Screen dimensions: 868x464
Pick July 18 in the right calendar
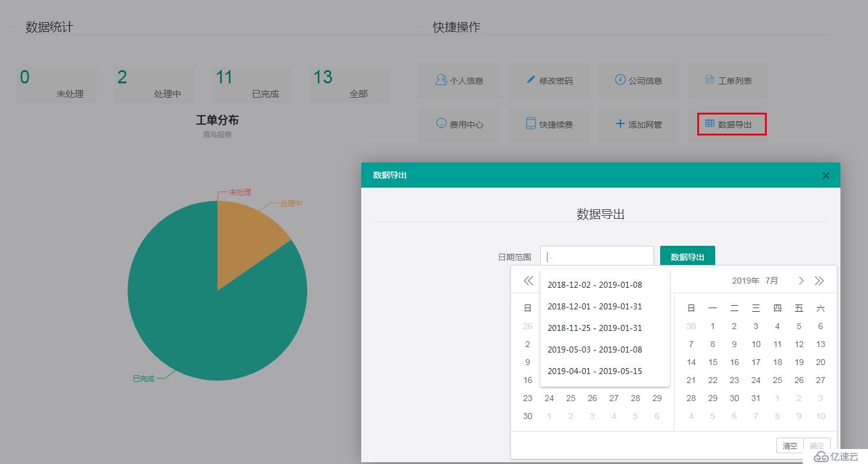click(778, 362)
